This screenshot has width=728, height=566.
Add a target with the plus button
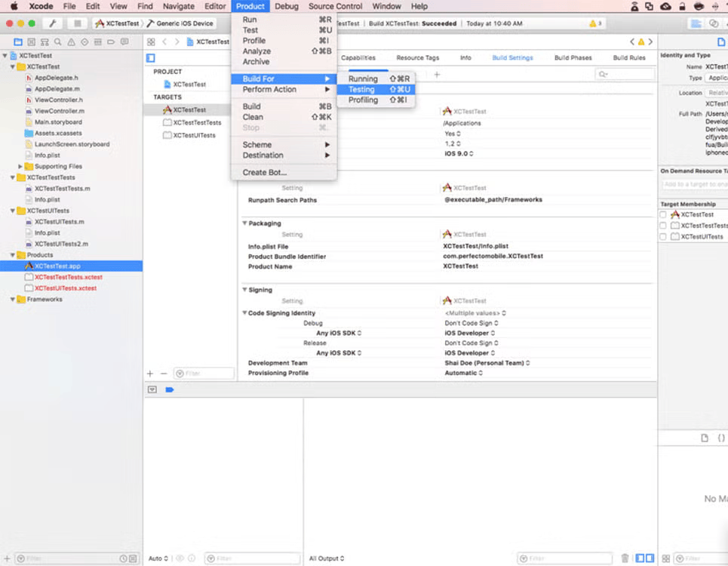pos(150,374)
